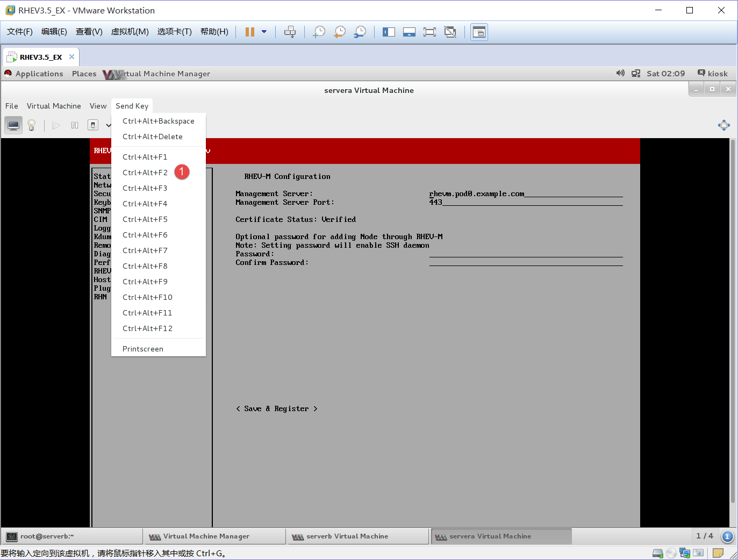Image resolution: width=738 pixels, height=560 pixels.
Task: Click VMware message log note icon
Action: click(x=718, y=552)
